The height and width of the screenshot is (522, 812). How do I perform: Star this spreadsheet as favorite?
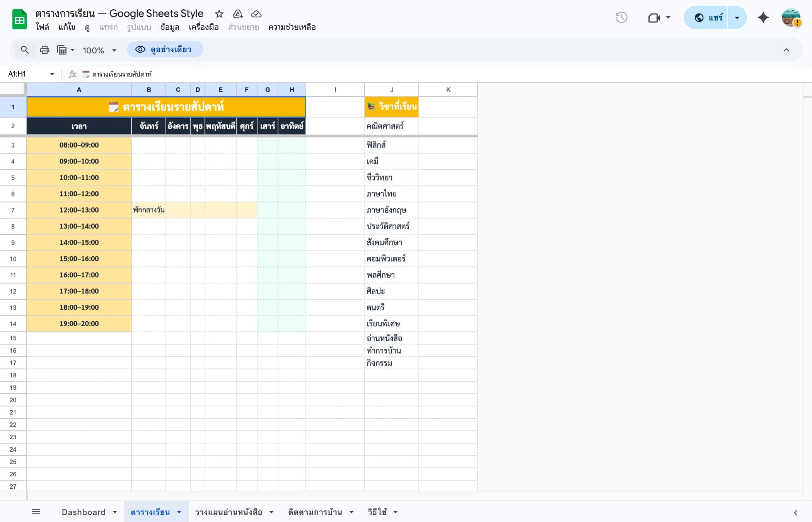point(219,14)
